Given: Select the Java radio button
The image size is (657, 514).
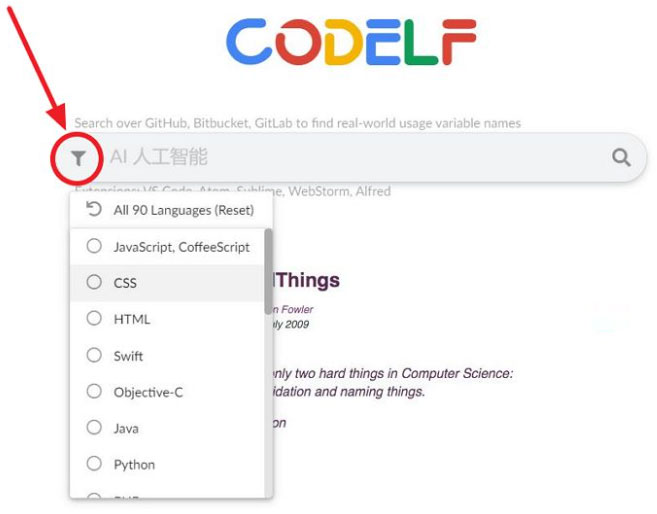Looking at the screenshot, I should tap(94, 428).
